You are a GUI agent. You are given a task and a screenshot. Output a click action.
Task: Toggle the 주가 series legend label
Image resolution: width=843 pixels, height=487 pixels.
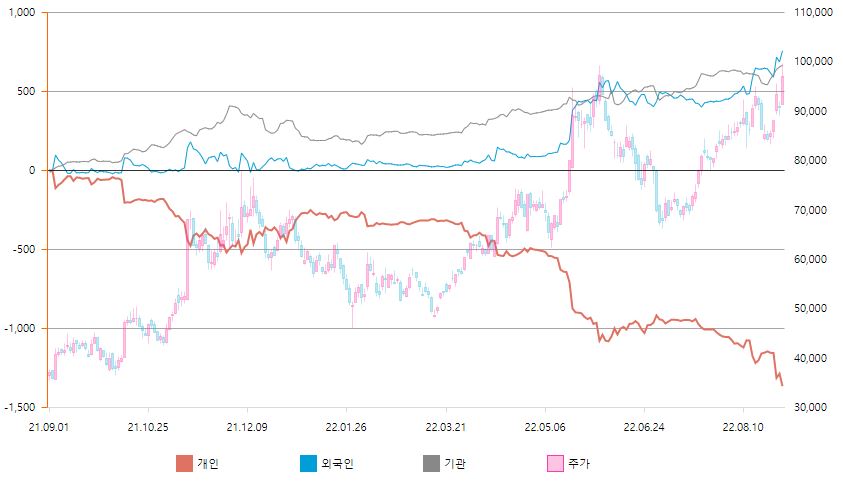point(579,463)
